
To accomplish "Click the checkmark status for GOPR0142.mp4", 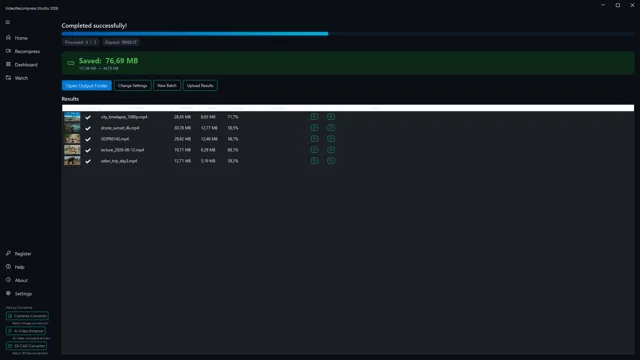I will click(88, 139).
